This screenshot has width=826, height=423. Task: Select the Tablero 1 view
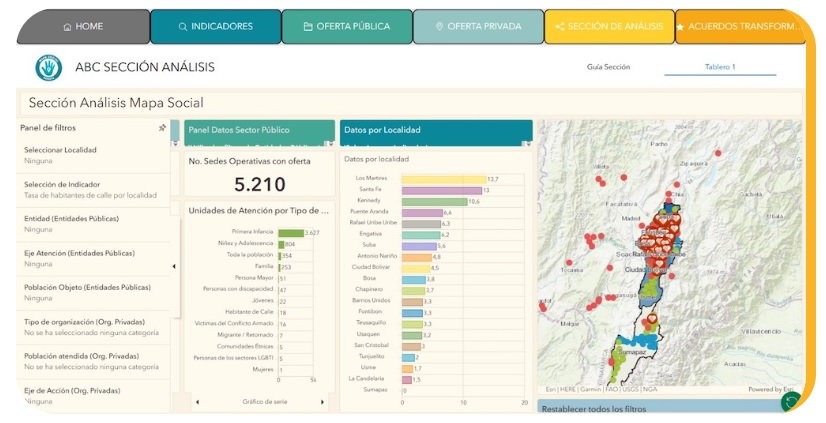(x=719, y=67)
